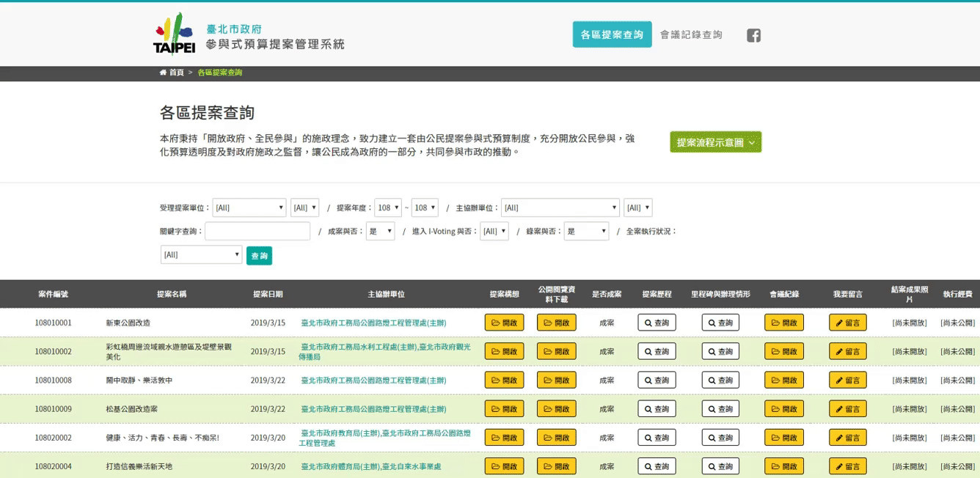Click case number 108020004
980x478 pixels.
pyautogui.click(x=54, y=466)
